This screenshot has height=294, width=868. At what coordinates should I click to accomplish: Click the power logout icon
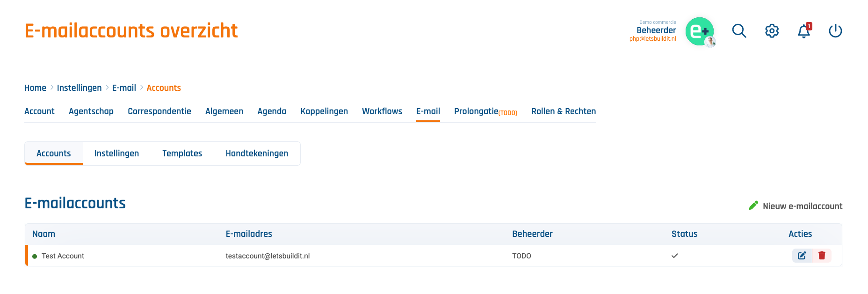coord(835,31)
